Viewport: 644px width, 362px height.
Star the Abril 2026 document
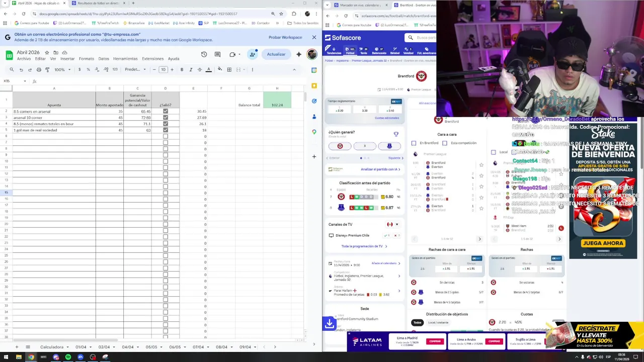click(x=47, y=52)
